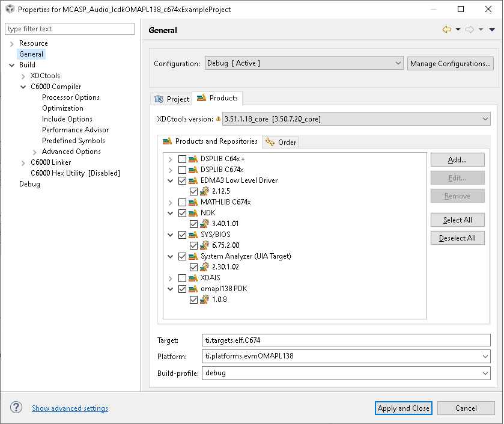Uncheck the omapl138 PDK checkbox
Screen dimensions: 504x424
(x=182, y=289)
